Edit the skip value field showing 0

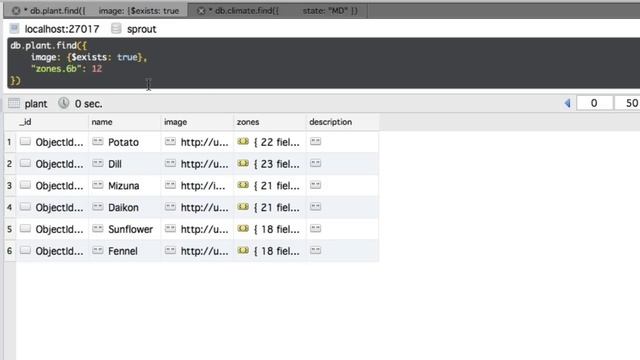[594, 103]
